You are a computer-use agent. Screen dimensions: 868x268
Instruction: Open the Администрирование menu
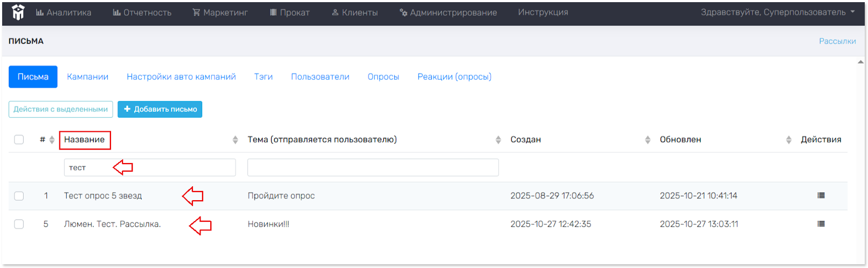448,12
